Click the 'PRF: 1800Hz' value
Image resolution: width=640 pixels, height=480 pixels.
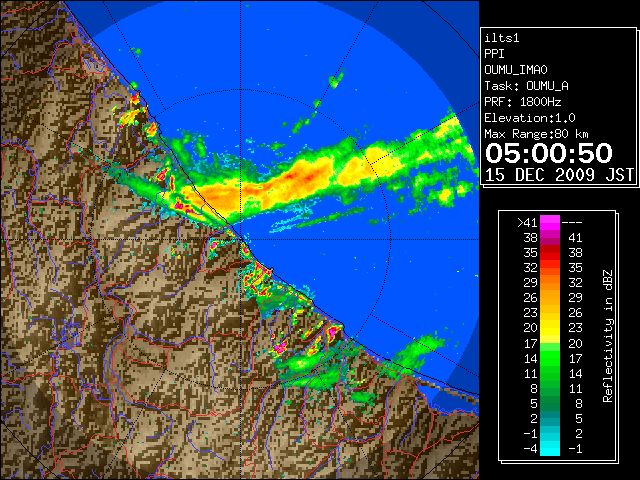coord(522,102)
